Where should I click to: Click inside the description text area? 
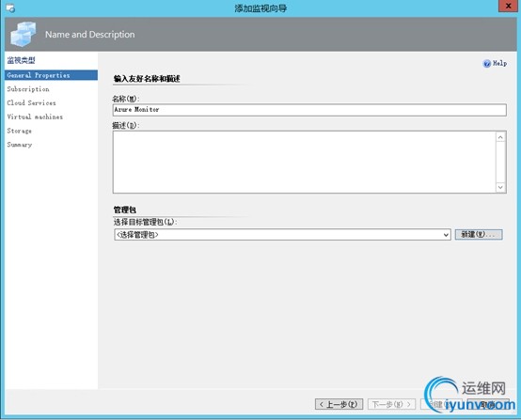click(x=305, y=162)
